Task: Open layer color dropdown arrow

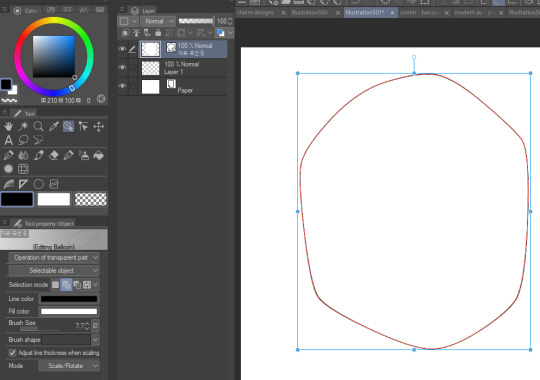Action: coord(230,33)
